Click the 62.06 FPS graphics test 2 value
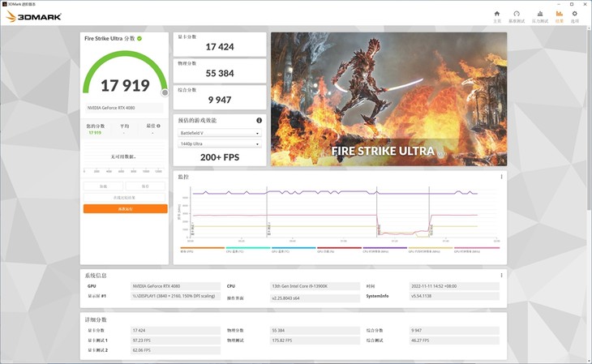 point(175,350)
